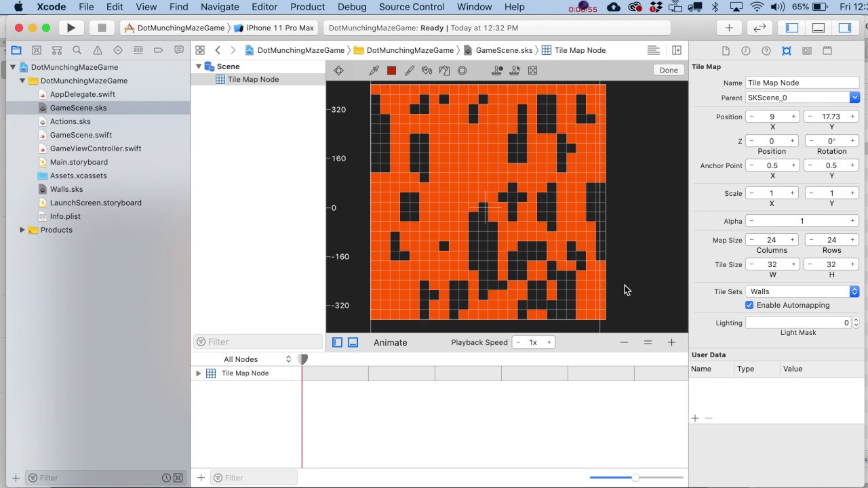Open the Debug menu
The image size is (868, 488).
click(x=352, y=7)
